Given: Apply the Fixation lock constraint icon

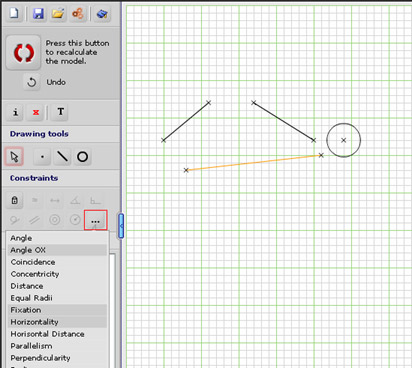Looking at the screenshot, I should pyautogui.click(x=14, y=200).
